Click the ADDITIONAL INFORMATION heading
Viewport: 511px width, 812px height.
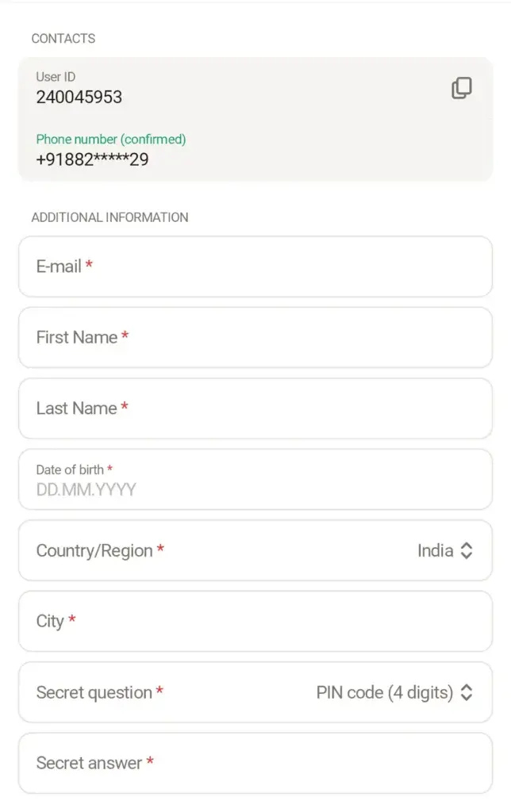click(x=109, y=217)
